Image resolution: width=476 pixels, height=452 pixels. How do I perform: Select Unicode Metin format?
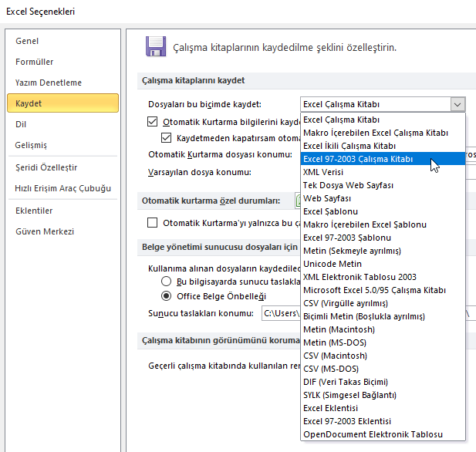pos(383,264)
